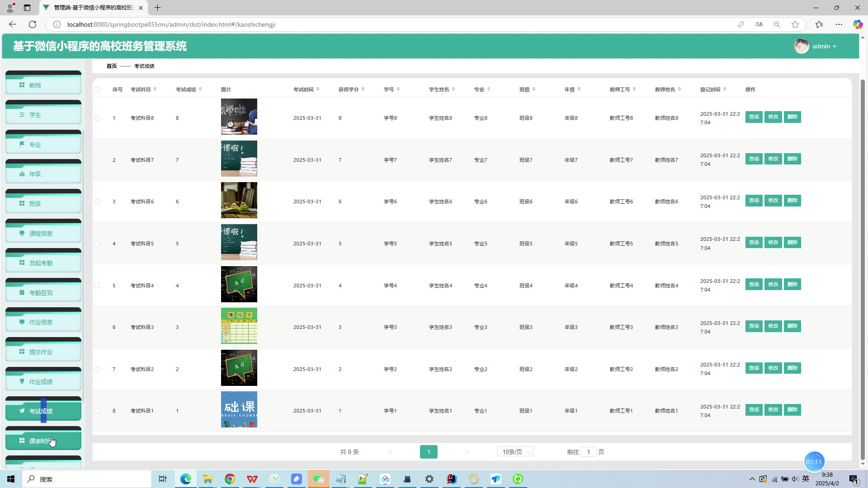Click 删除 button for 考试科目1 row

click(792, 409)
